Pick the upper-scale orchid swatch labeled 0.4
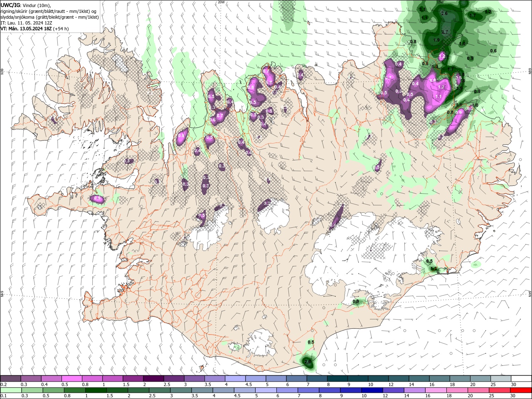Image resolution: width=532 pixels, height=399 pixels. pos(51,379)
